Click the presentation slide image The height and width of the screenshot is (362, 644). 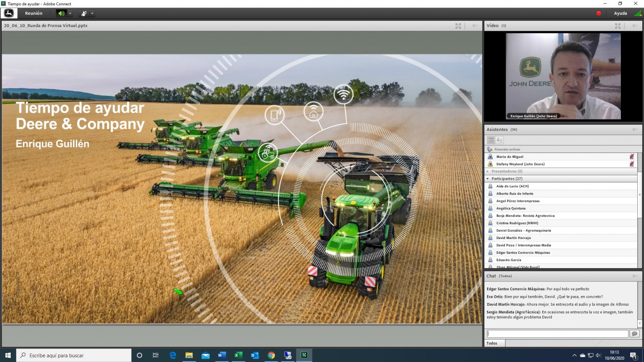point(242,189)
